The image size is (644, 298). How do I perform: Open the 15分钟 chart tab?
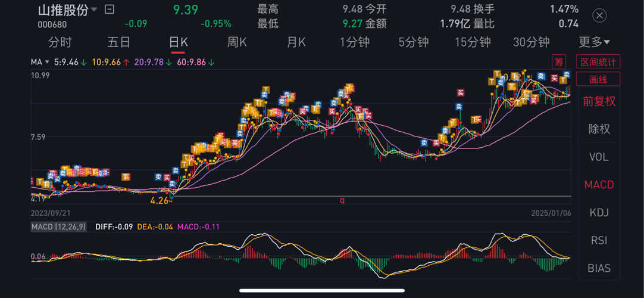pyautogui.click(x=473, y=42)
